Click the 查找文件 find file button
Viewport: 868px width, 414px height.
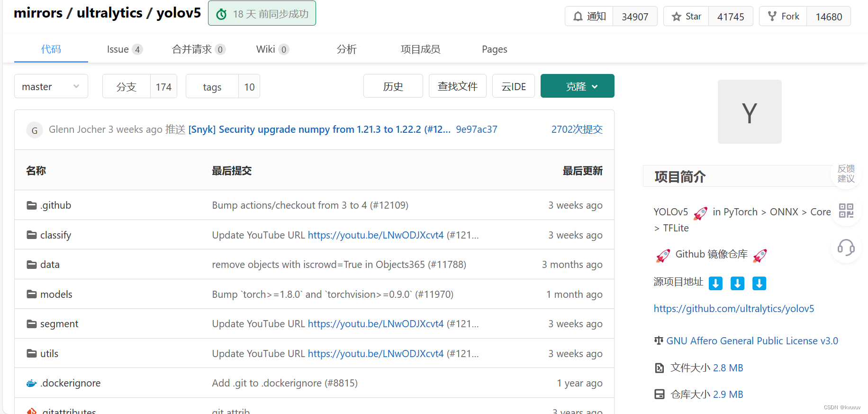(458, 86)
